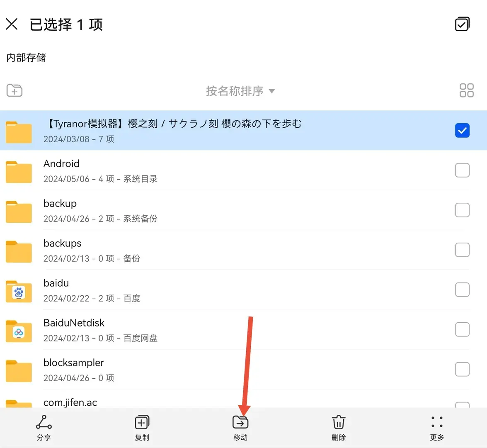Image resolution: width=487 pixels, height=448 pixels.
Task: Tap the Share icon in bottom bar
Action: 44,422
